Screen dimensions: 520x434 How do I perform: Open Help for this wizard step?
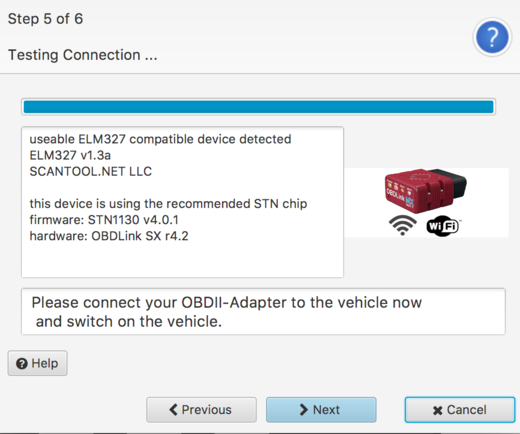click(x=38, y=363)
